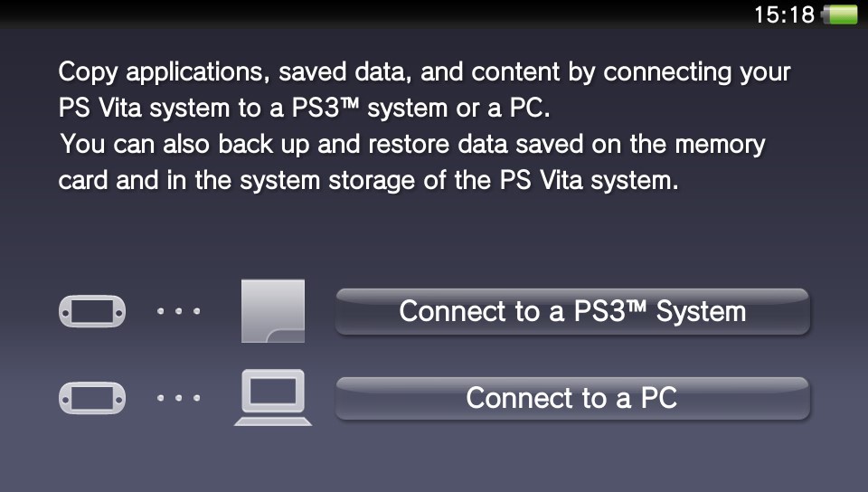Click the PS Vita icon beside the PC row

(91, 398)
